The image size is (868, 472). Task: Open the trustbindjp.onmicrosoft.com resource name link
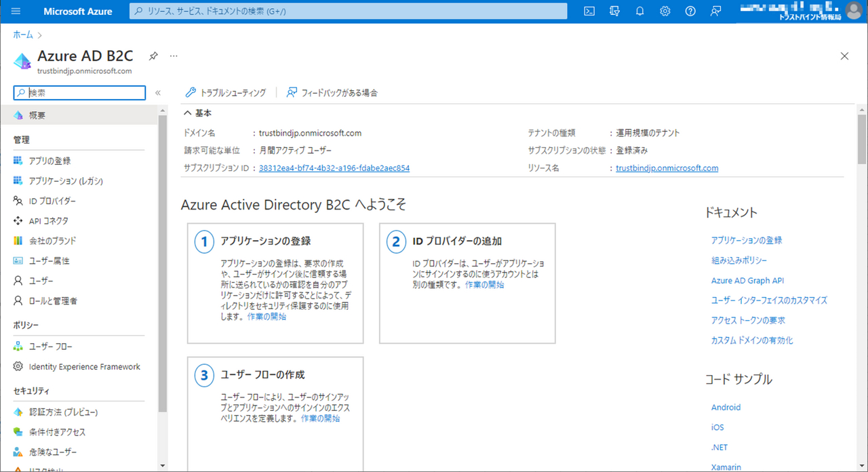667,168
